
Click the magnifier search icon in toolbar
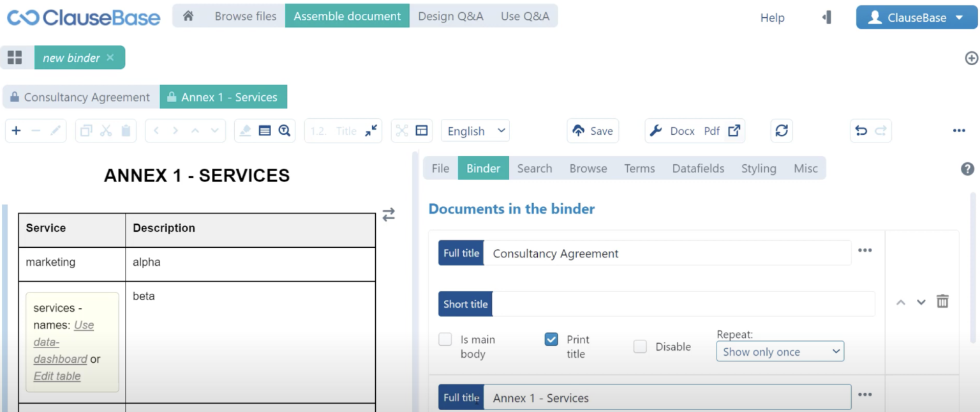click(x=285, y=131)
